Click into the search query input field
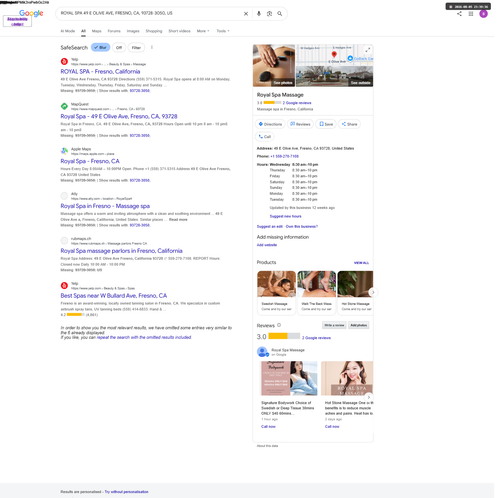 (150, 13)
